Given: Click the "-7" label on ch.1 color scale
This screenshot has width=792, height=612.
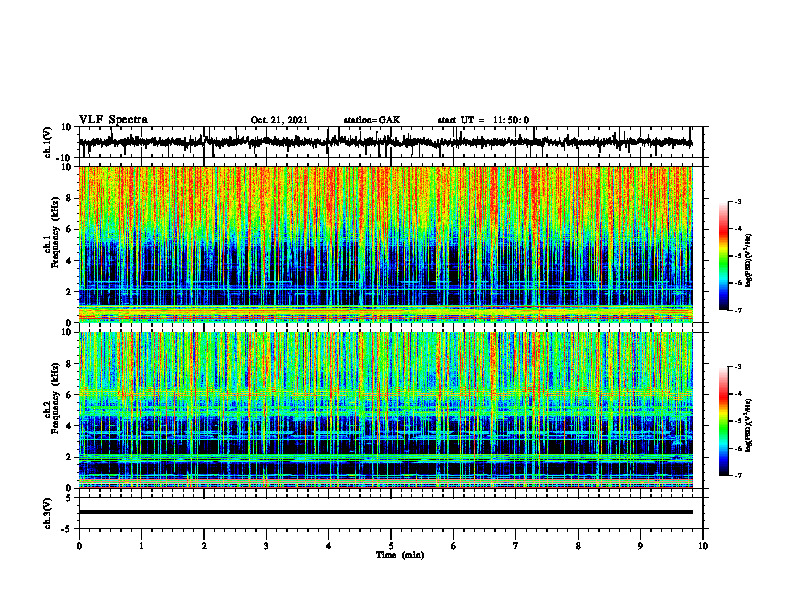Looking at the screenshot, I should 738,310.
